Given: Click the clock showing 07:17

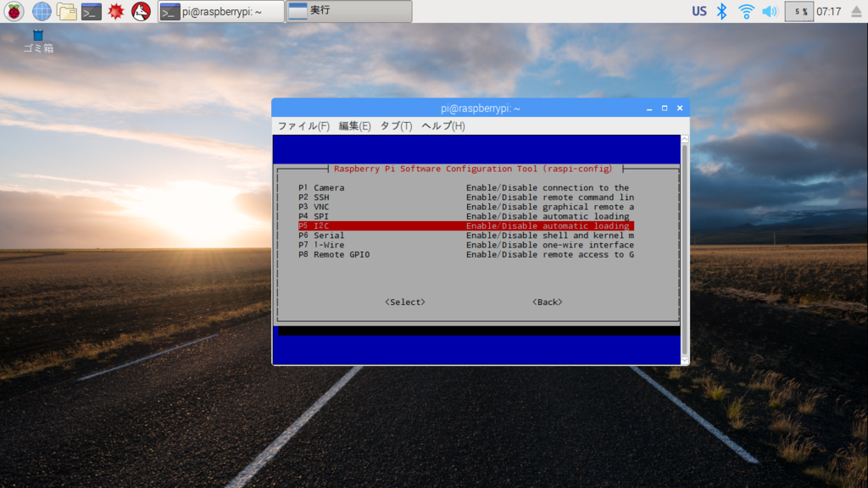Looking at the screenshot, I should [x=829, y=12].
